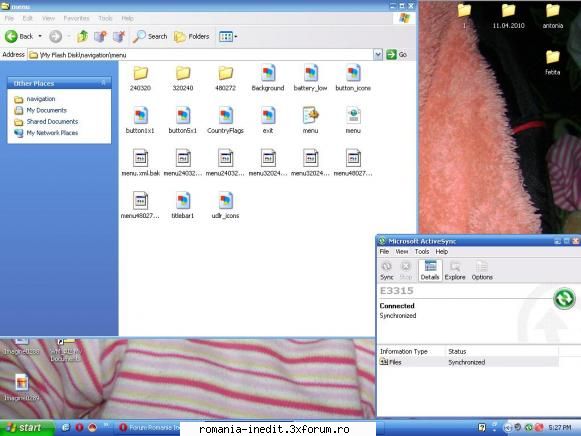
Task: Select the 320240 folder
Action: click(x=183, y=78)
